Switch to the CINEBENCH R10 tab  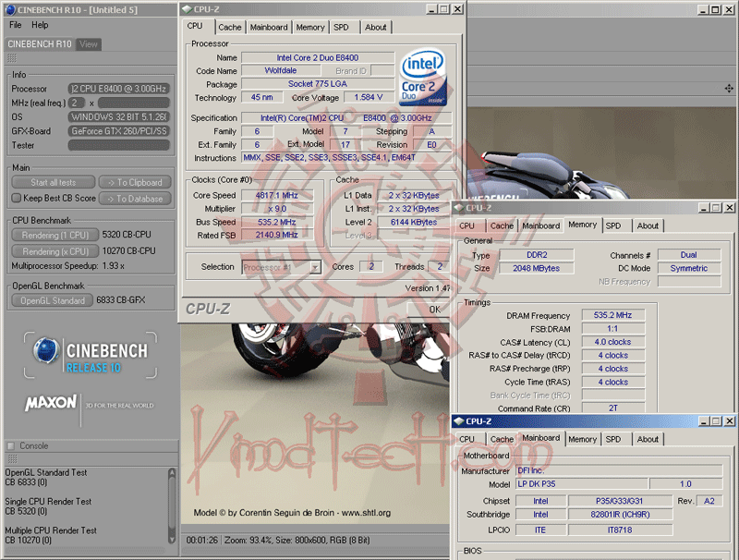pos(40,44)
